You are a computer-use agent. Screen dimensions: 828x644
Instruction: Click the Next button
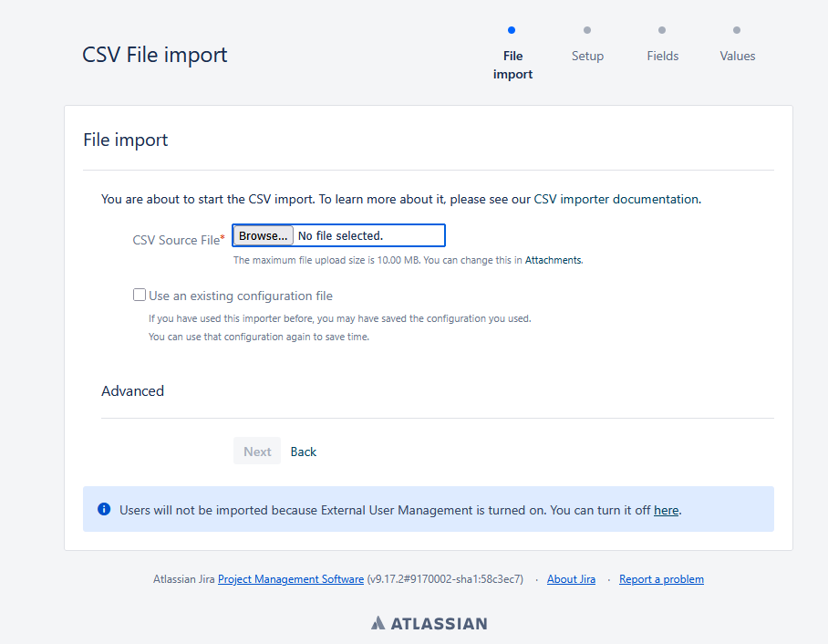click(x=257, y=452)
